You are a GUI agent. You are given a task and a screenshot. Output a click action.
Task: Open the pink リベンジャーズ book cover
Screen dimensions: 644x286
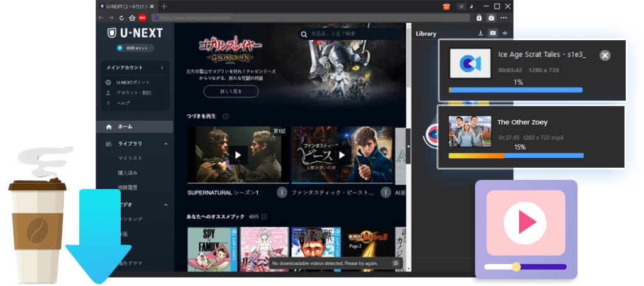264,249
